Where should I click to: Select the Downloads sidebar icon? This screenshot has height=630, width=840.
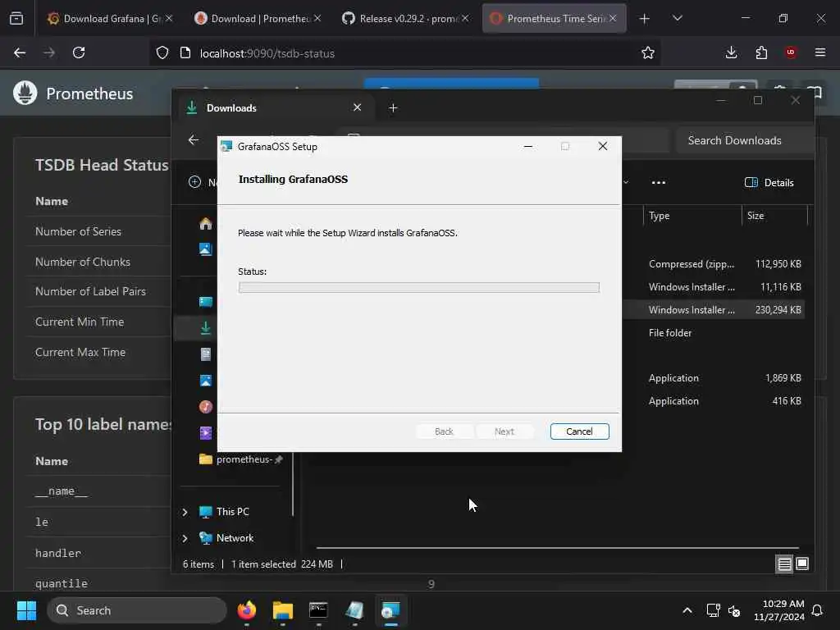pos(206,328)
